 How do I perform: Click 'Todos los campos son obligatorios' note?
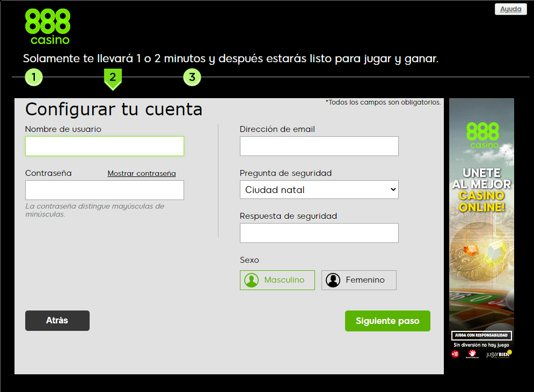point(383,102)
